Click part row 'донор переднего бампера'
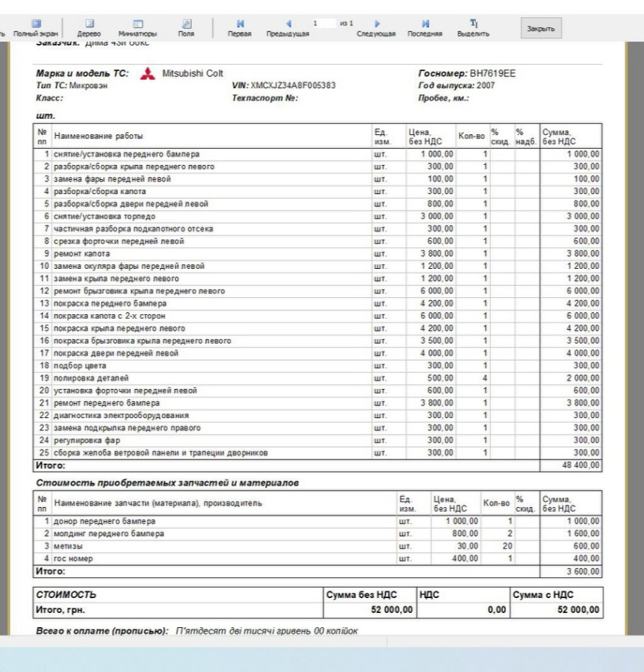The height and width of the screenshot is (672, 644). tap(317, 521)
